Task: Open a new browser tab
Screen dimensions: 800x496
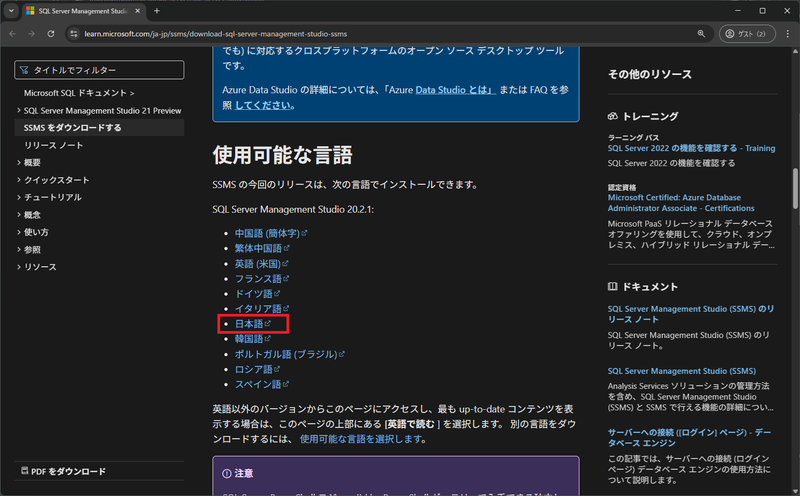Action: (157, 10)
